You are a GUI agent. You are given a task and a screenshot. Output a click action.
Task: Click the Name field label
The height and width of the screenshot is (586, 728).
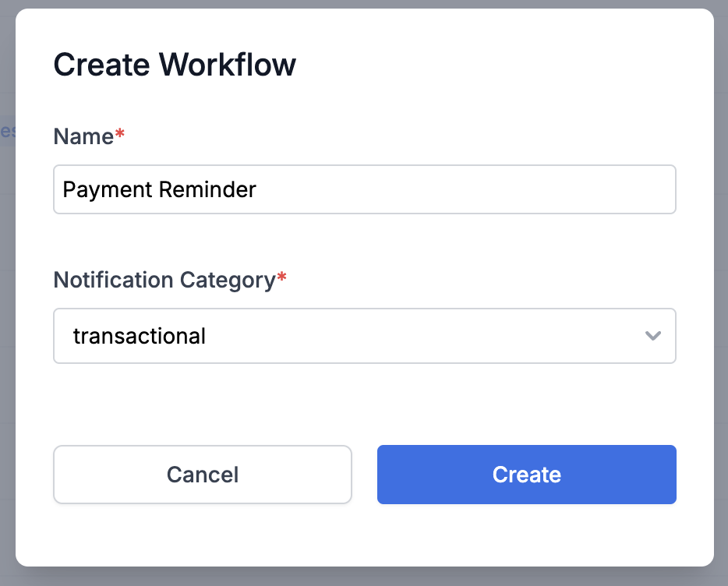[83, 136]
